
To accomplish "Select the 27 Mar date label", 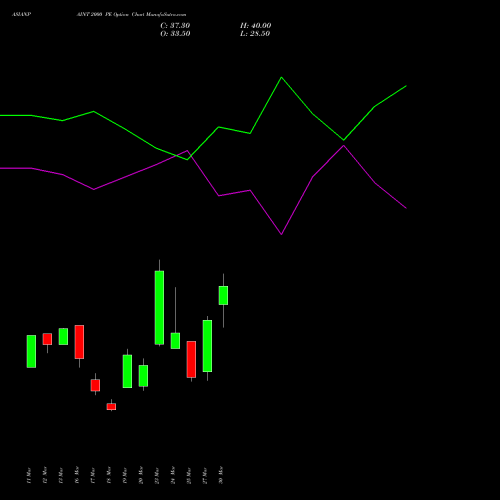I will pos(205,475).
